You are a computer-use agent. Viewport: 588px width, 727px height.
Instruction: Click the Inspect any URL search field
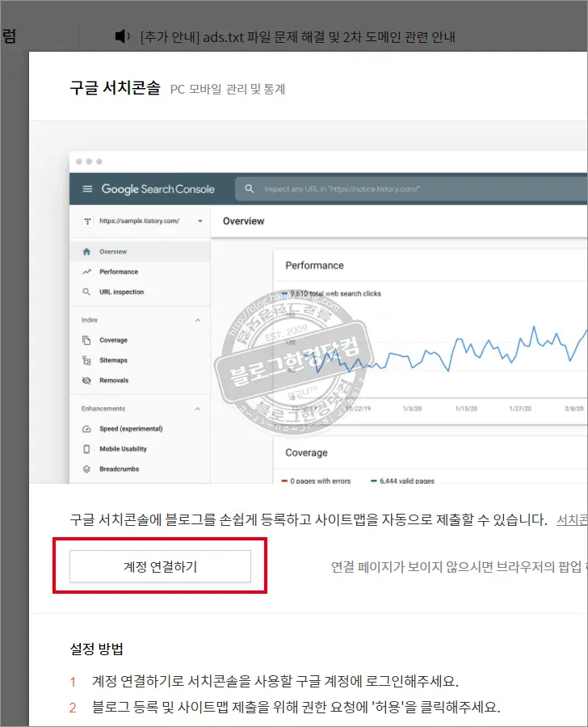(x=411, y=189)
